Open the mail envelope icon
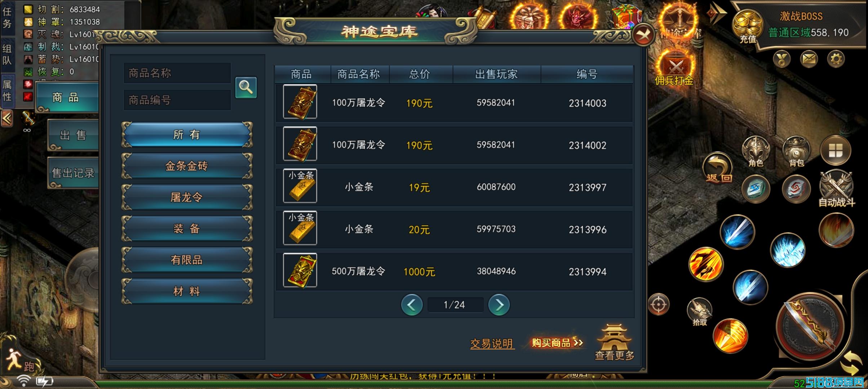This screenshot has height=389, width=868. (x=809, y=59)
